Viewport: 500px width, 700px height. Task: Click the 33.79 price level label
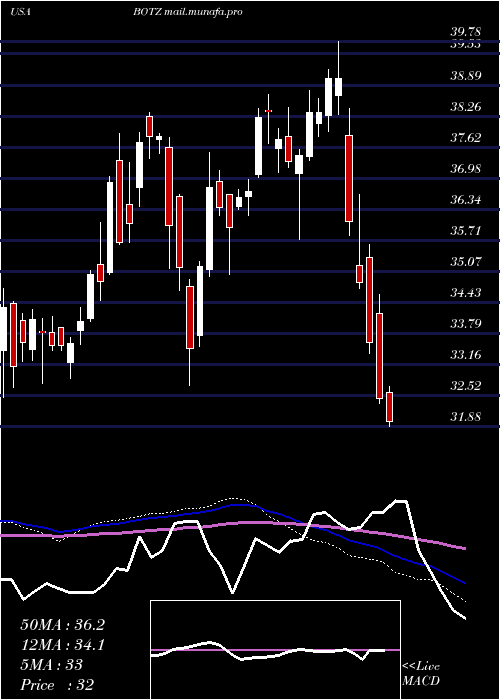click(466, 324)
